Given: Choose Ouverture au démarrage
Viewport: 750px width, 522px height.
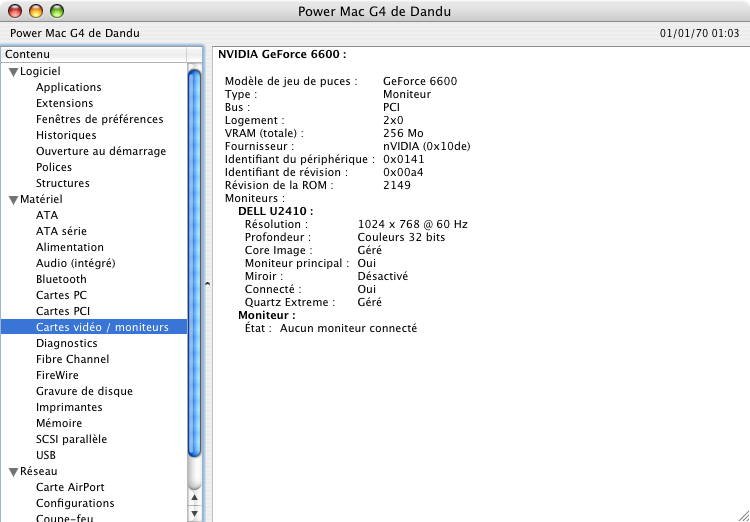Looking at the screenshot, I should (101, 151).
